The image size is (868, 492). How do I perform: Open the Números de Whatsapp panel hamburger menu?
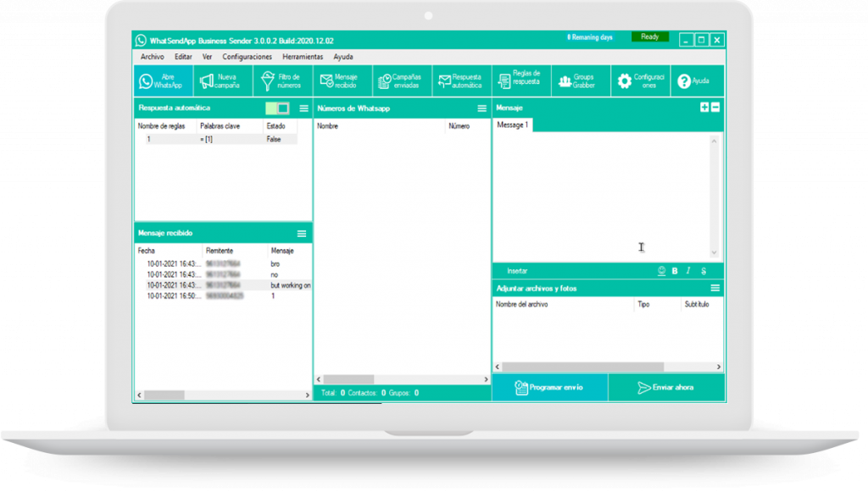pyautogui.click(x=482, y=108)
